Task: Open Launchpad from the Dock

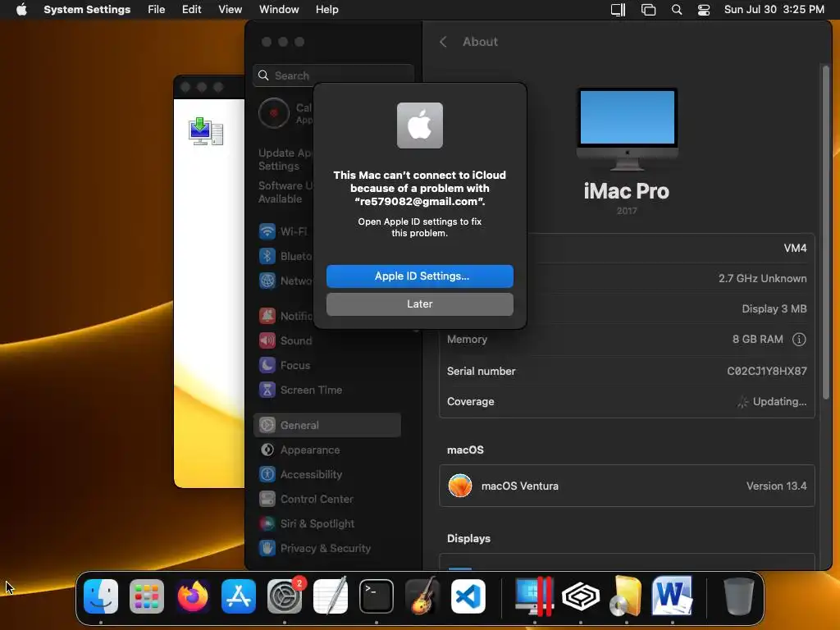Action: [x=147, y=596]
